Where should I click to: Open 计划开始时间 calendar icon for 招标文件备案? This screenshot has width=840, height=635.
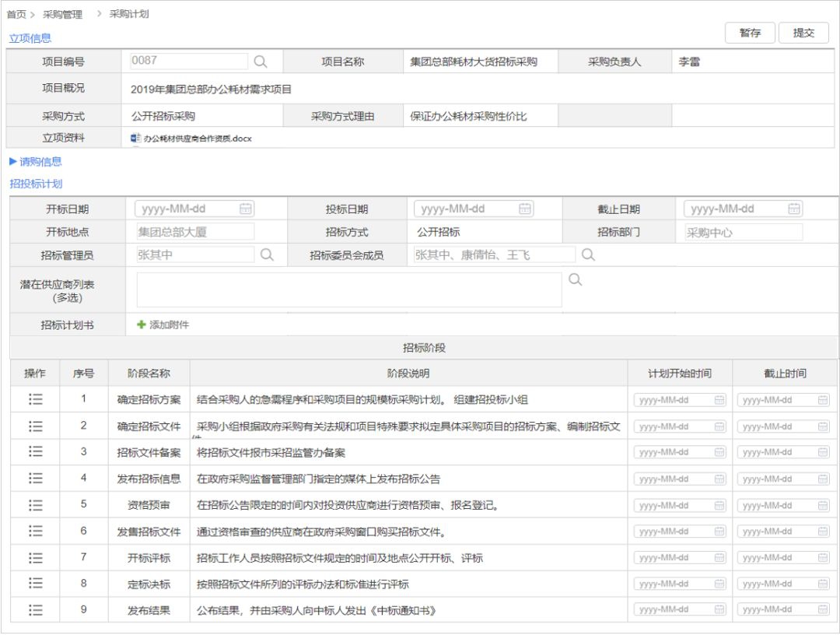719,452
